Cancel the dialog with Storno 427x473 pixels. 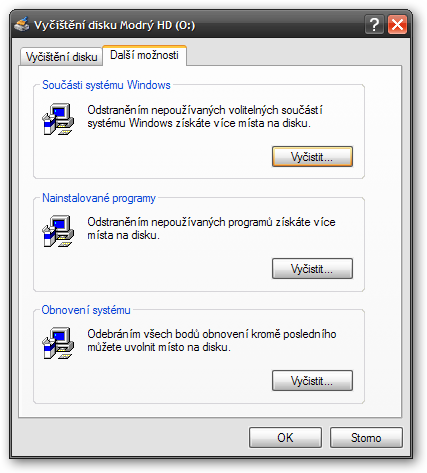tap(366, 438)
